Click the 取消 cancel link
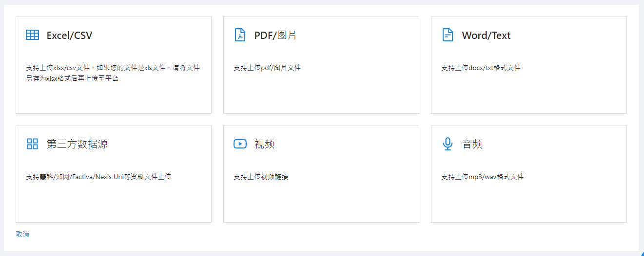644x256 pixels. (22, 234)
